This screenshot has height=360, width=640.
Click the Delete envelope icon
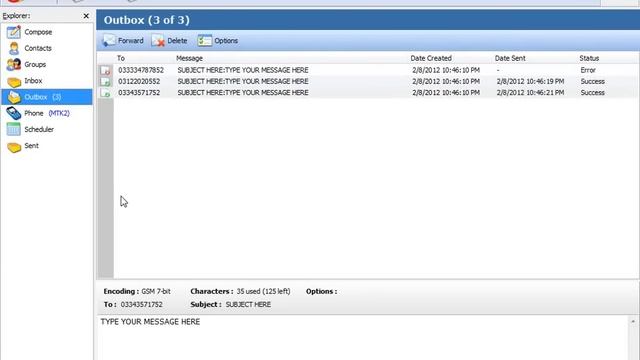pos(158,40)
